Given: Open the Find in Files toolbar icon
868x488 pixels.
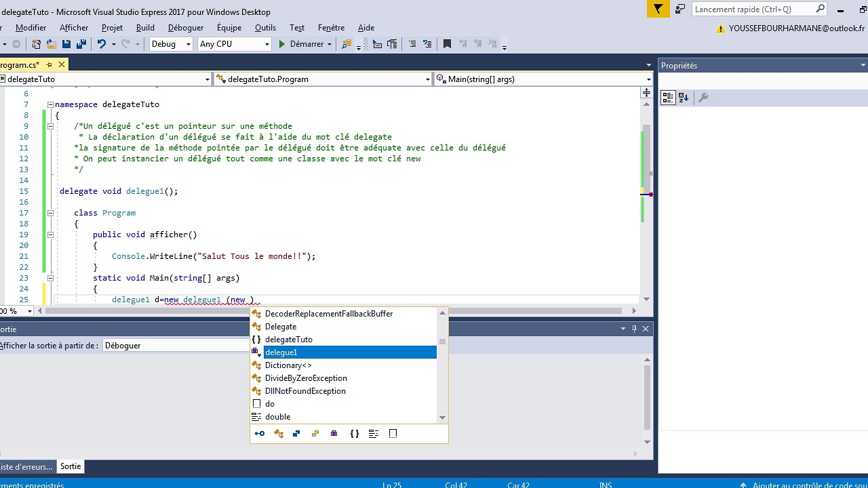Looking at the screenshot, I should point(347,44).
